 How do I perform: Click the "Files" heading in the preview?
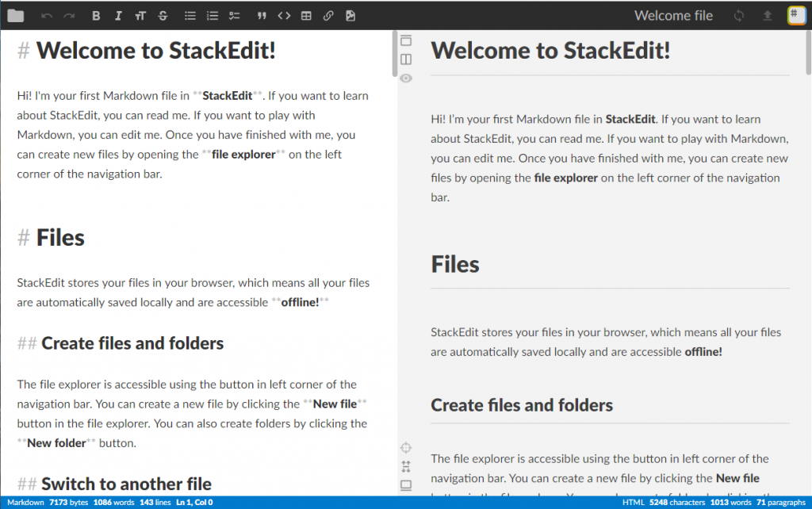[x=455, y=265]
